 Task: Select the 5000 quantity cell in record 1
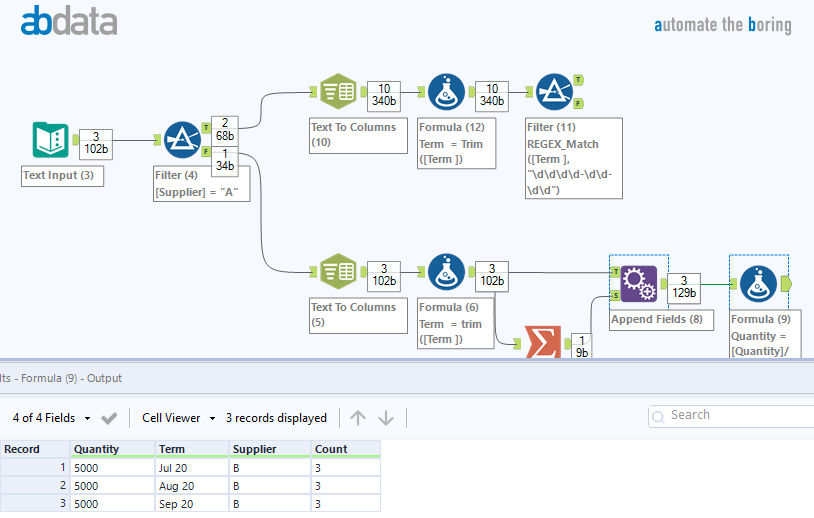click(x=113, y=468)
